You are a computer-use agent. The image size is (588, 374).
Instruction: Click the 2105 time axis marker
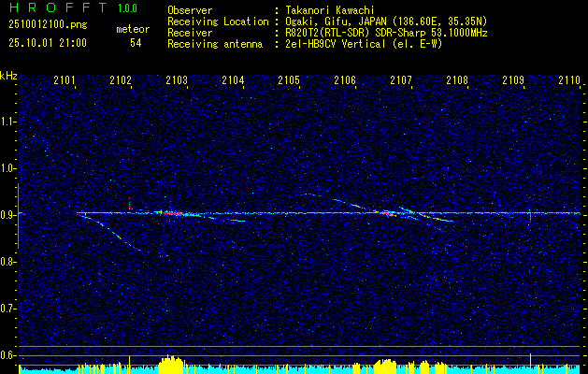[289, 79]
